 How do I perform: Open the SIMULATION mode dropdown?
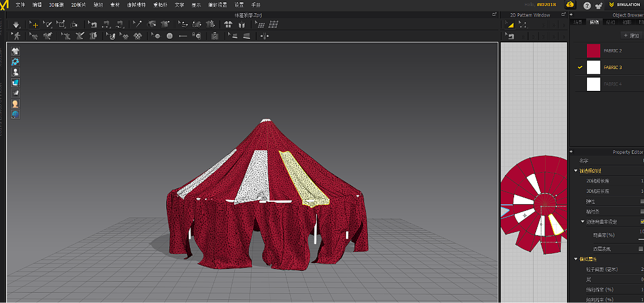(625, 4)
